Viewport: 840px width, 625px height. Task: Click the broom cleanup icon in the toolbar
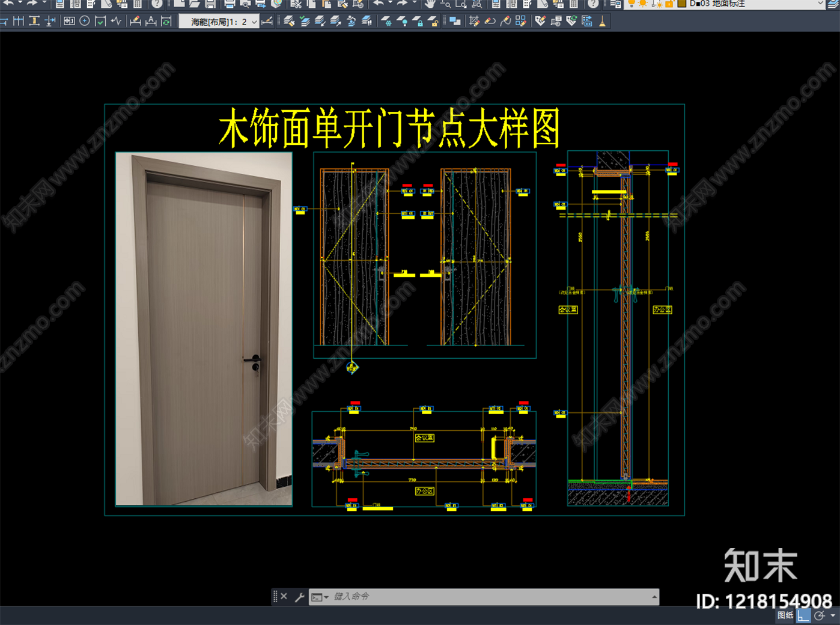pos(603,22)
